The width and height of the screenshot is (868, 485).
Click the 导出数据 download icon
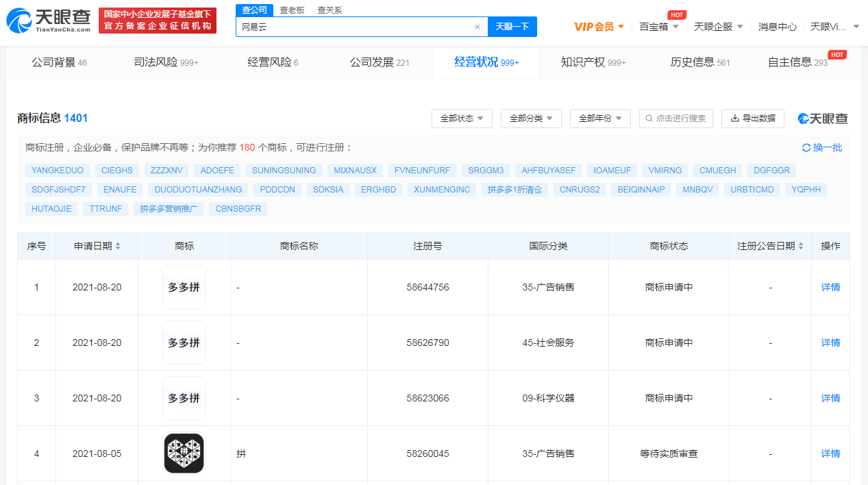pos(734,118)
